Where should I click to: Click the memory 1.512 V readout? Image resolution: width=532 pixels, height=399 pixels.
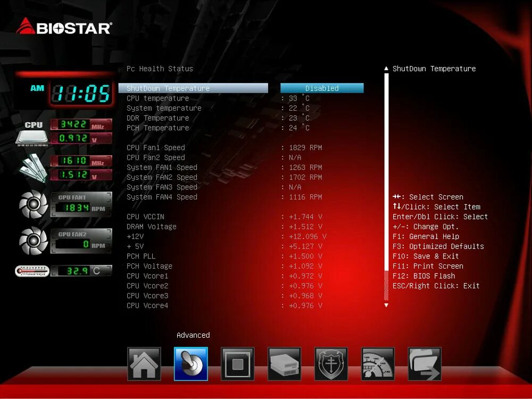click(x=81, y=175)
